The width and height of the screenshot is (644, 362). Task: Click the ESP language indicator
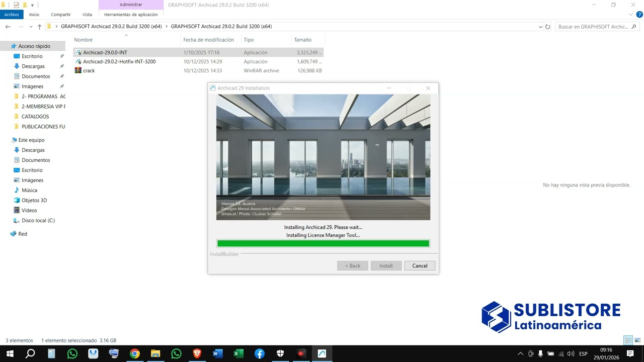583,353
